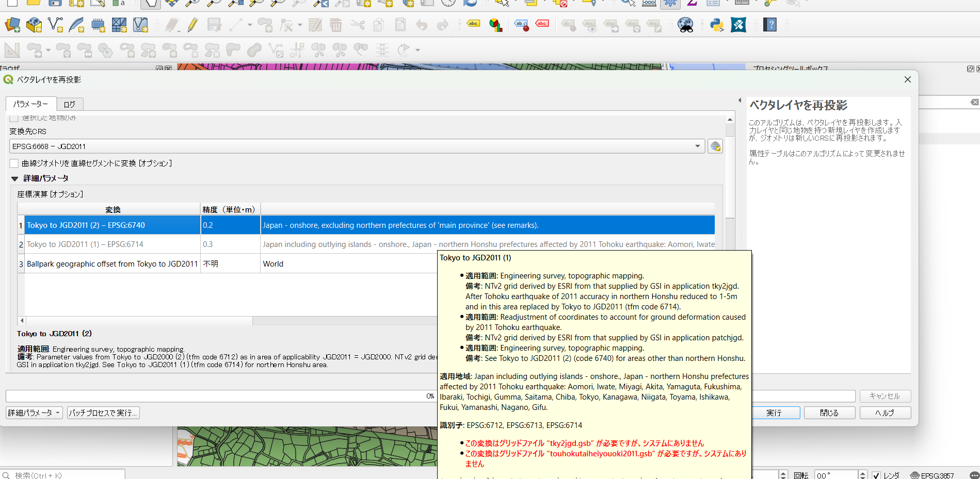Viewport: 980px width, 479px height.
Task: Collapse the 詳細パラメータ section triangle
Action: [x=14, y=179]
